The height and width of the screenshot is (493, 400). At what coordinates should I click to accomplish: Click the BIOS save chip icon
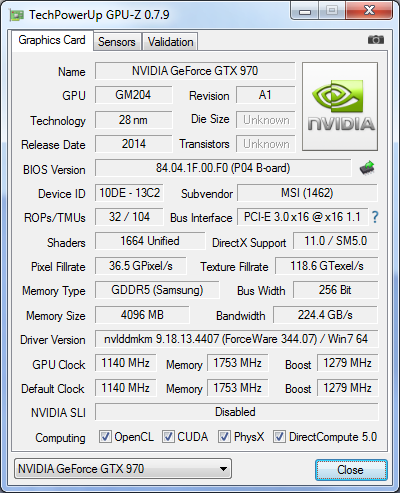pos(367,168)
